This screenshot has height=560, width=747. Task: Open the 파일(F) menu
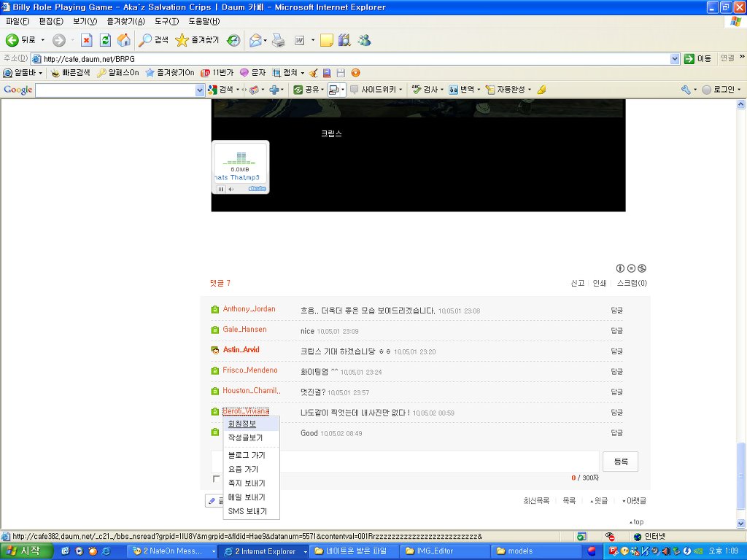click(18, 21)
